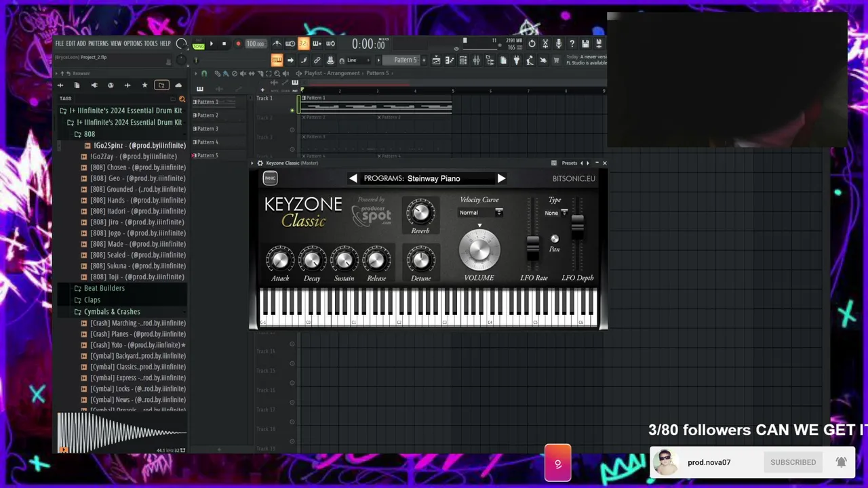Toggle the 3-2-1 countdown before recording

[x=303, y=44]
